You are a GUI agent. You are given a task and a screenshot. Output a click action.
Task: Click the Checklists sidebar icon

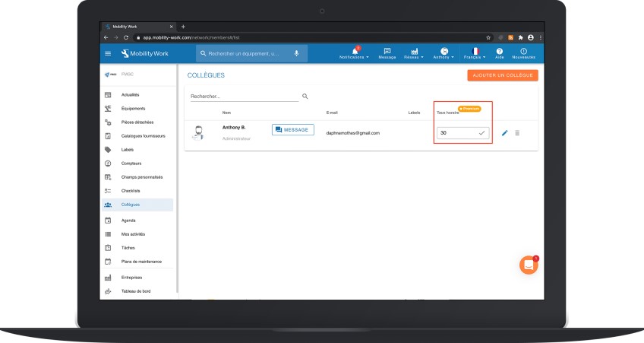108,191
